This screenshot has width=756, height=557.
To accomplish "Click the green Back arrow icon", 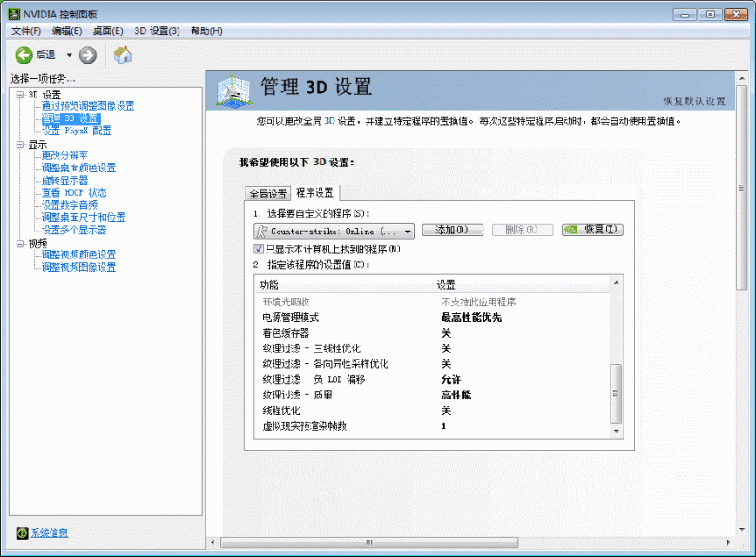I will click(24, 55).
